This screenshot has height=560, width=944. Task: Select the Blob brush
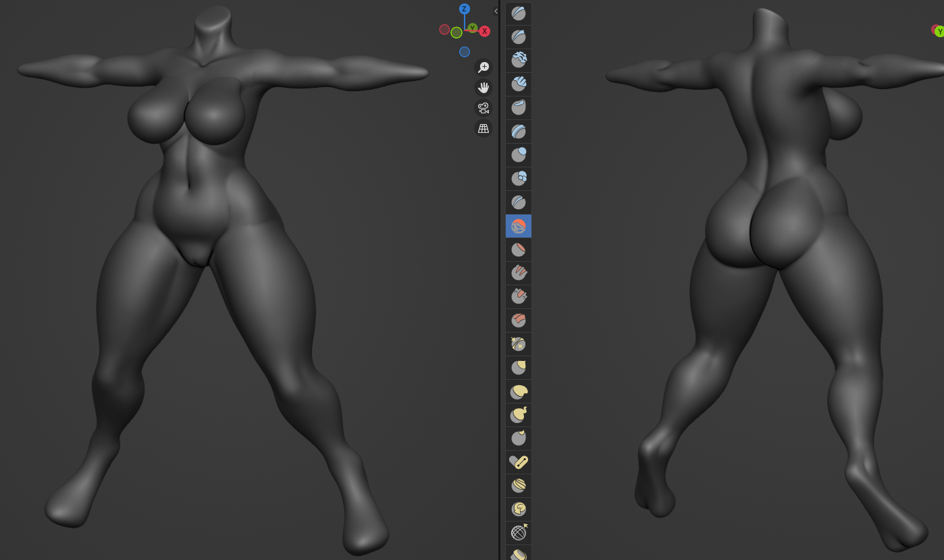pos(519,179)
